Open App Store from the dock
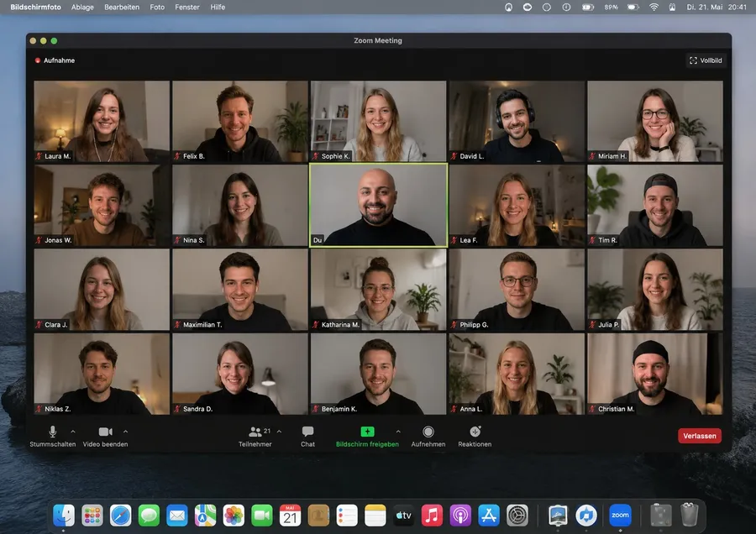The width and height of the screenshot is (756, 534). point(489,516)
